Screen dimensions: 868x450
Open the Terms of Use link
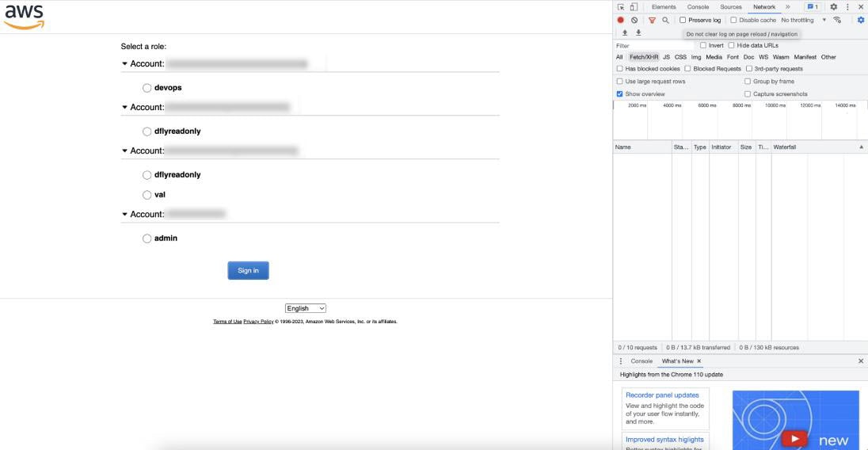[227, 322]
